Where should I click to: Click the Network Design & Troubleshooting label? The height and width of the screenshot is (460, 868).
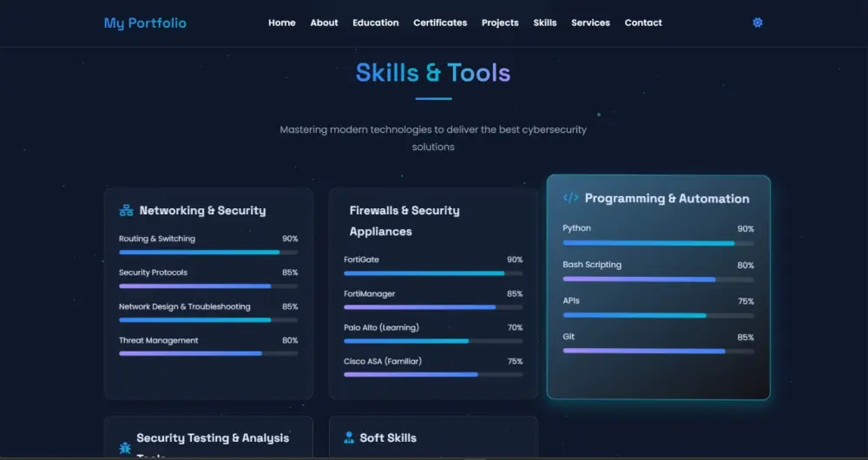185,306
